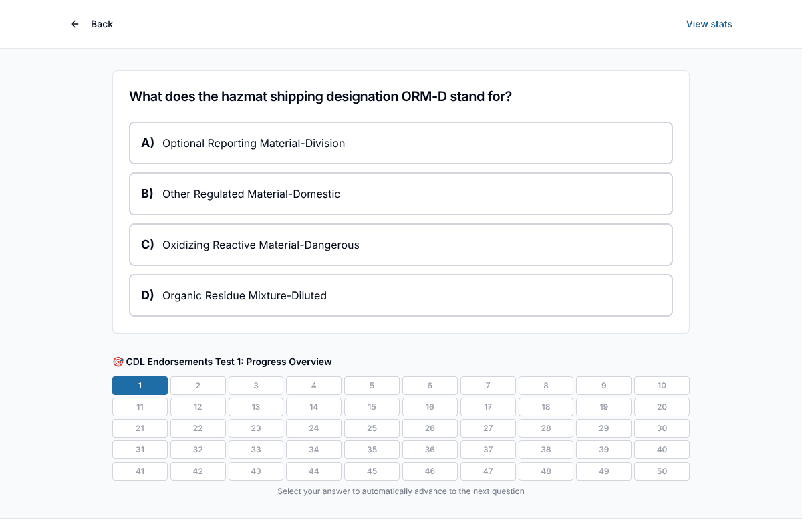Jump to question 15 tile
Image resolution: width=812 pixels, height=528 pixels.
pyautogui.click(x=372, y=407)
